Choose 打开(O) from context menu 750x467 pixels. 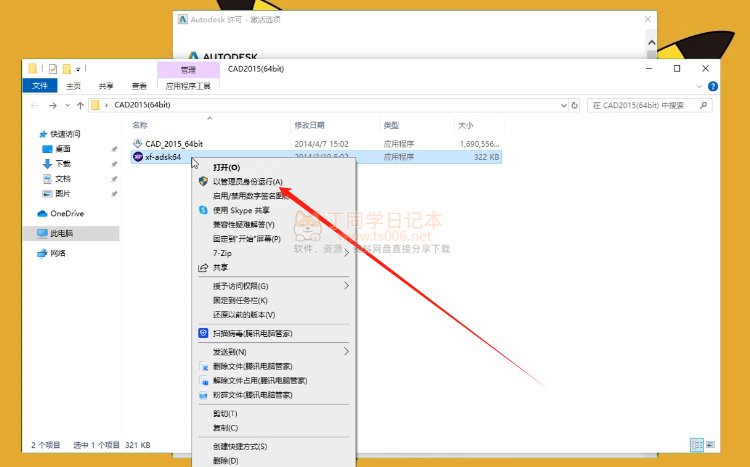[274, 167]
